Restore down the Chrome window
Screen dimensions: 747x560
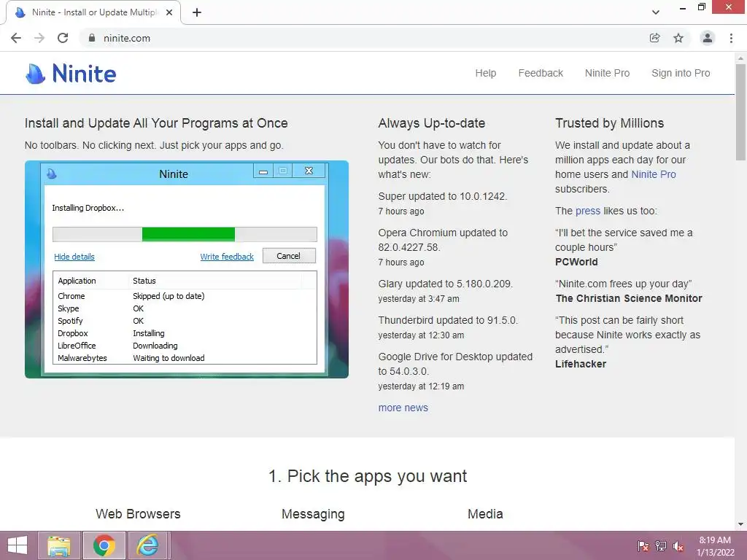(x=701, y=7)
